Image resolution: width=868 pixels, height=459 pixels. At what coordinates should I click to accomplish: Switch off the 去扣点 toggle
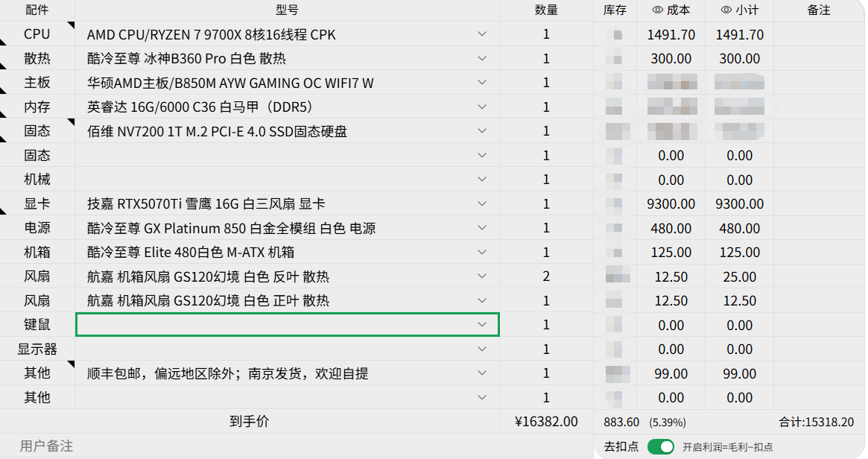pyautogui.click(x=661, y=447)
